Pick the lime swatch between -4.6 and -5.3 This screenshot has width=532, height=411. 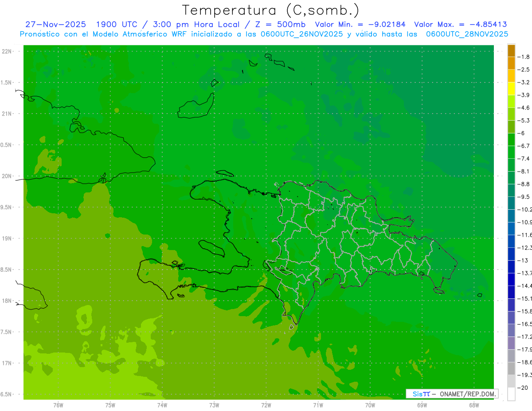point(511,114)
